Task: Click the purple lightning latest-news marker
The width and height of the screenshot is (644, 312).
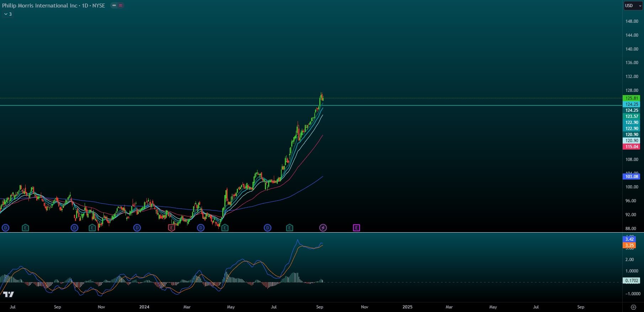Action: tap(323, 228)
